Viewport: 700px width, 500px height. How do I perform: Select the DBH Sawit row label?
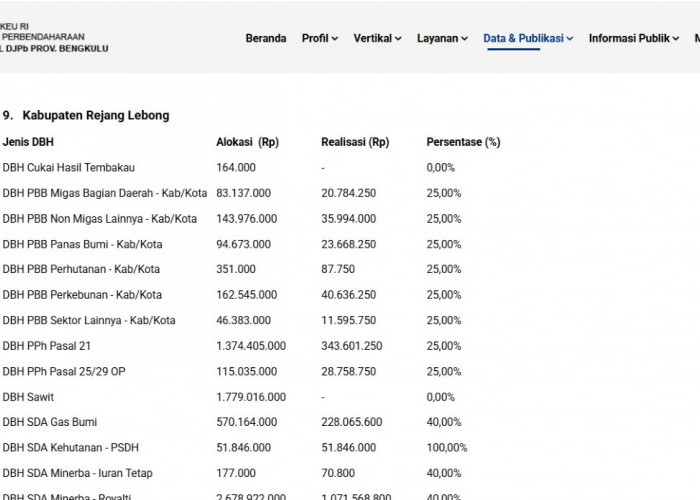point(28,397)
